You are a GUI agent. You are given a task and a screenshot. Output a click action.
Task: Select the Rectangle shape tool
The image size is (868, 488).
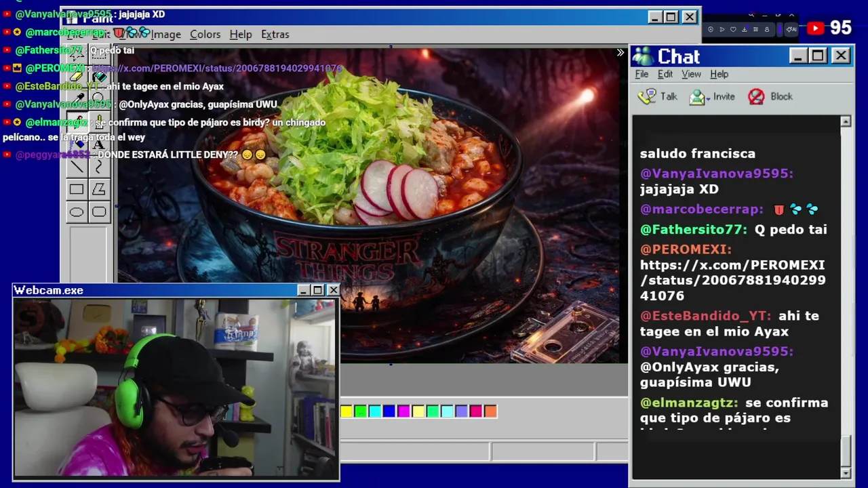click(x=77, y=190)
